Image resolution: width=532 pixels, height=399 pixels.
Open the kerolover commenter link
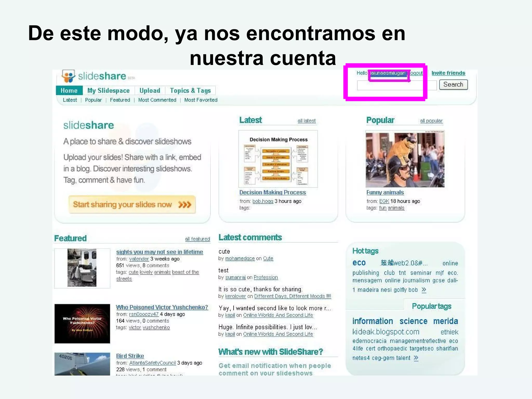point(235,296)
